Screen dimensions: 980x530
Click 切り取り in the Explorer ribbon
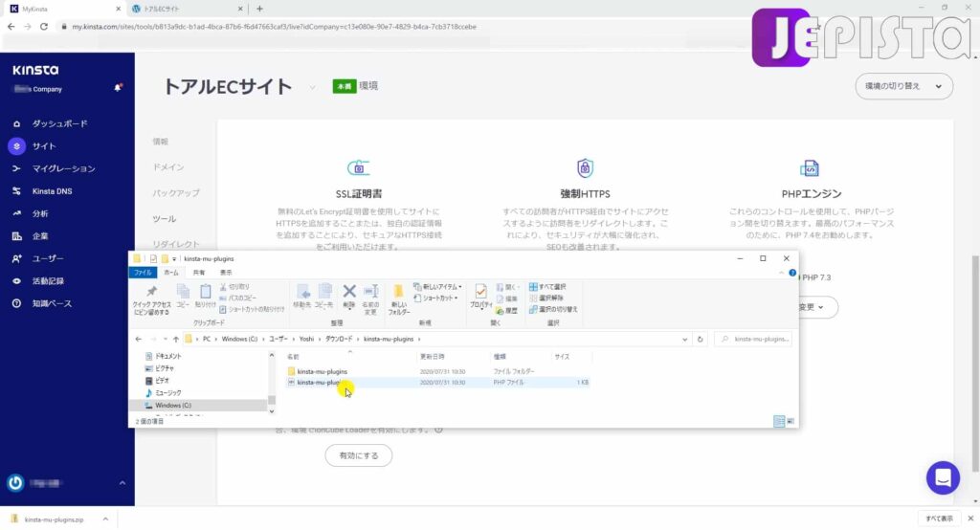pos(234,287)
